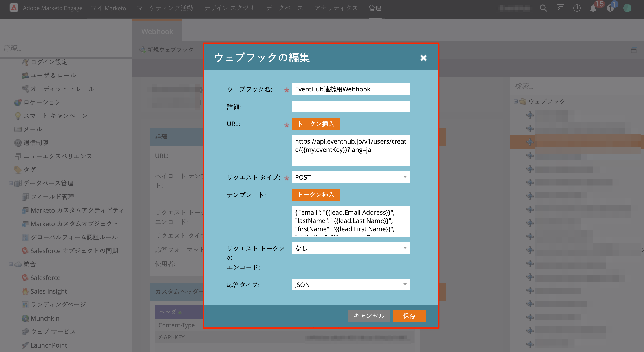Image resolution: width=644 pixels, height=352 pixels.
Task: Open データベース in top menu
Action: pos(285,8)
